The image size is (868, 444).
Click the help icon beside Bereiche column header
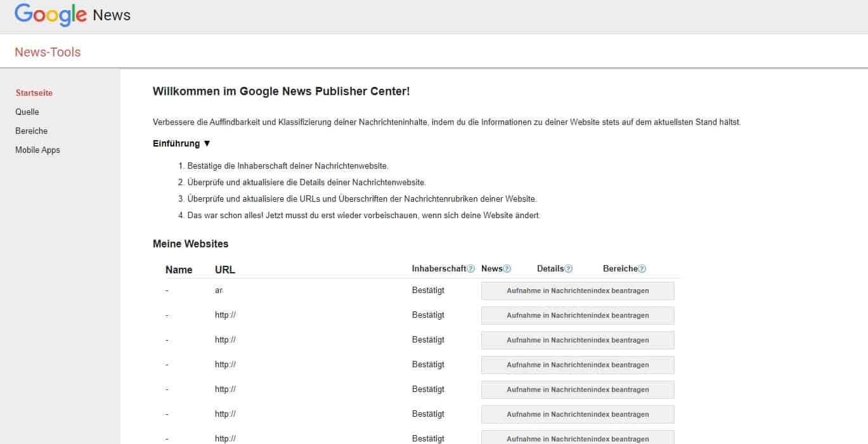click(642, 269)
